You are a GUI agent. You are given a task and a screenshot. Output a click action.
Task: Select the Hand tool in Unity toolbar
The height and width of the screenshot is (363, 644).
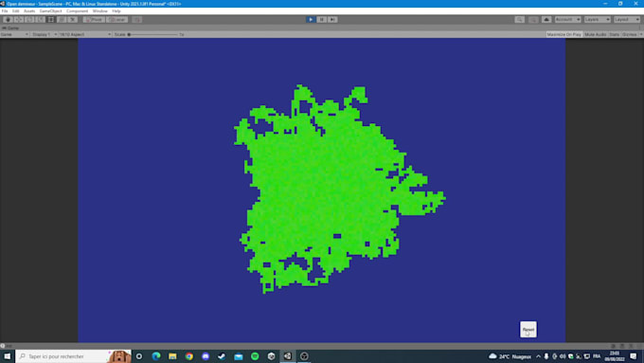8,19
